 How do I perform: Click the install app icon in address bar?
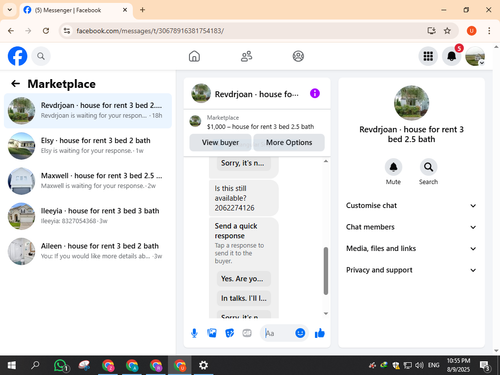431,31
